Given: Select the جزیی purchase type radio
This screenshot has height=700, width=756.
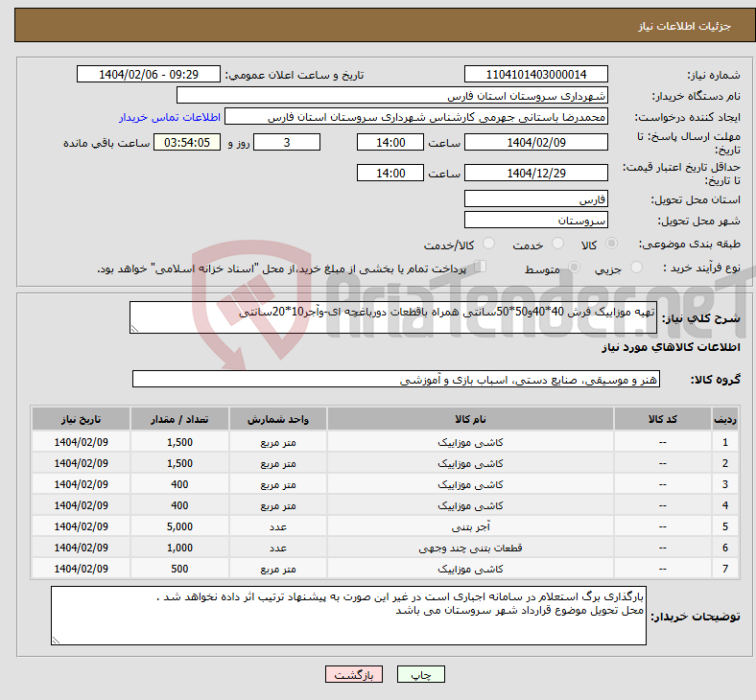Looking at the screenshot, I should (x=636, y=268).
